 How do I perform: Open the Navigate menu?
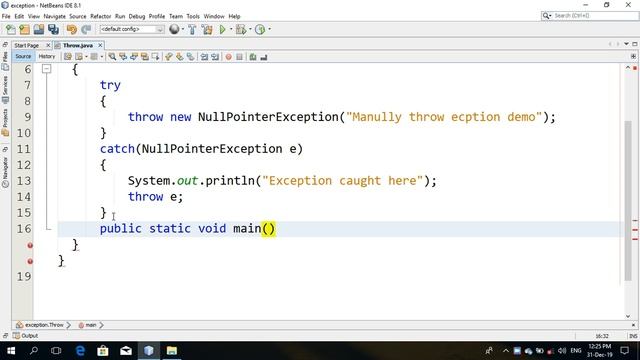pyautogui.click(x=54, y=16)
